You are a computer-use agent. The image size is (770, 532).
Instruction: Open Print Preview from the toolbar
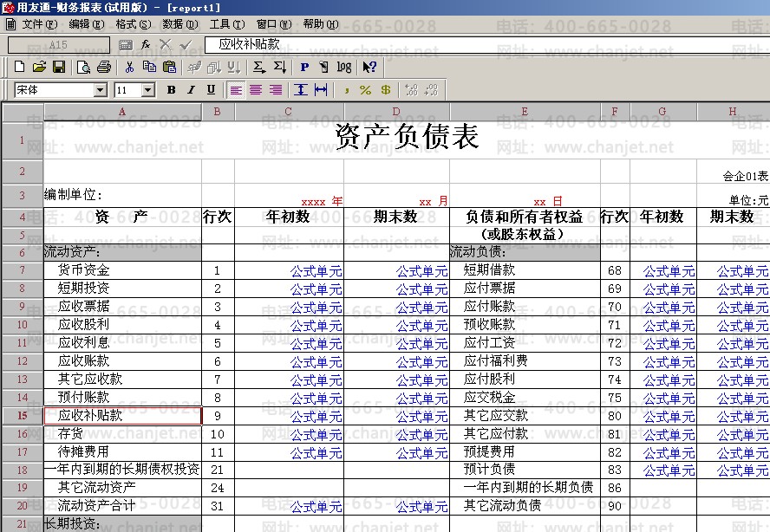click(x=84, y=67)
